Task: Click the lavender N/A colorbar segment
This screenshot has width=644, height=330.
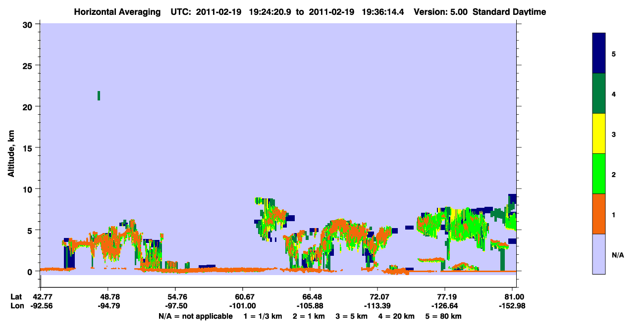Action: pyautogui.click(x=599, y=254)
